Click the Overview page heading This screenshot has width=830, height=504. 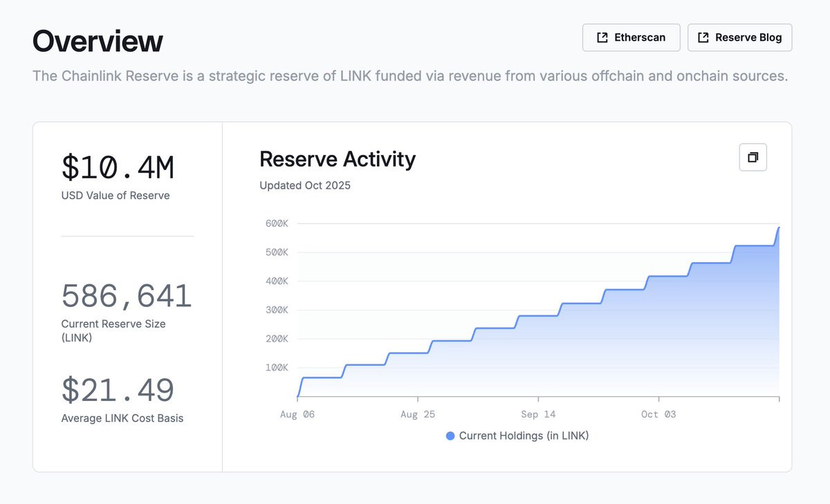98,41
